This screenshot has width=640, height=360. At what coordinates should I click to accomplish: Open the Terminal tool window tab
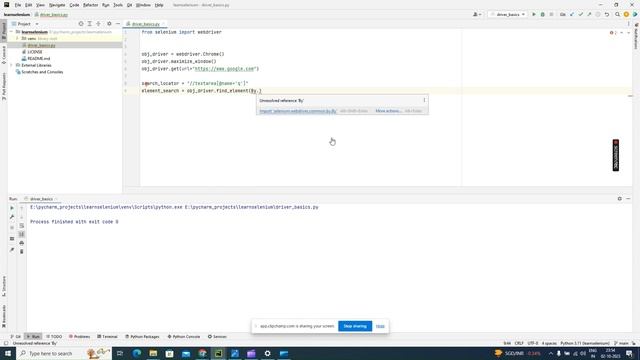107,337
